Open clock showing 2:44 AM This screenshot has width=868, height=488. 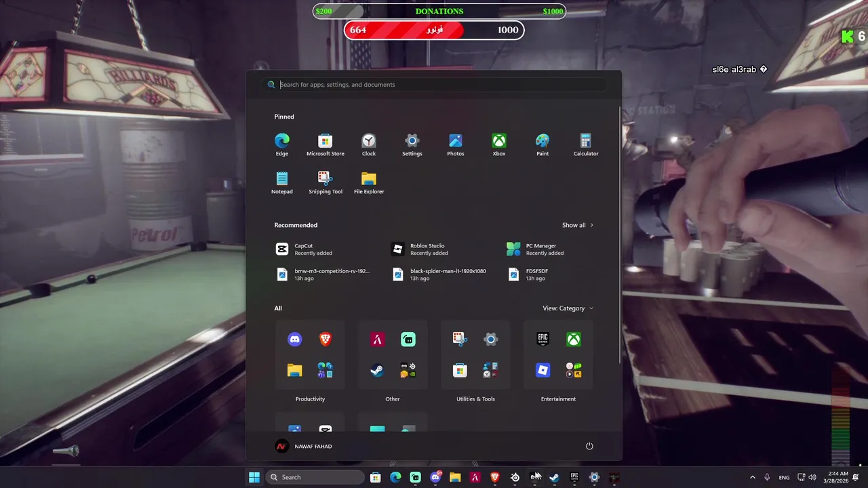click(837, 477)
